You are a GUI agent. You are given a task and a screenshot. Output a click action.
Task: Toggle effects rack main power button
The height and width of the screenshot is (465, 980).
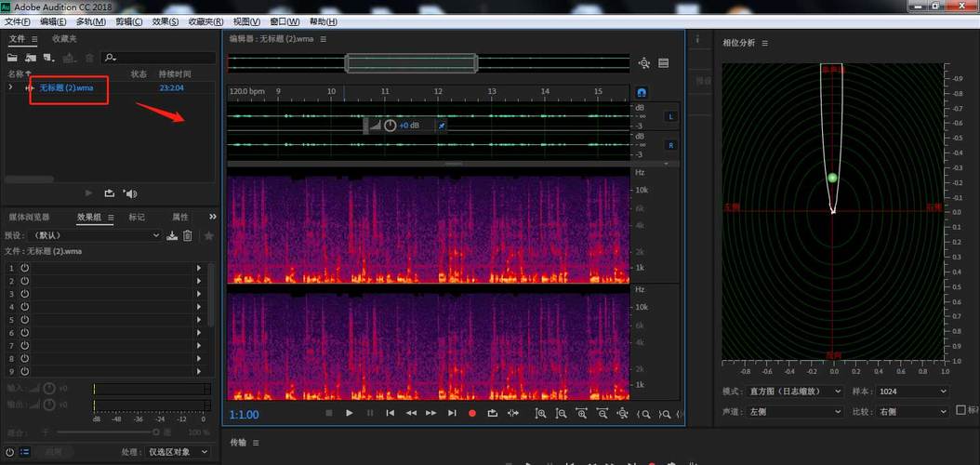(10, 451)
